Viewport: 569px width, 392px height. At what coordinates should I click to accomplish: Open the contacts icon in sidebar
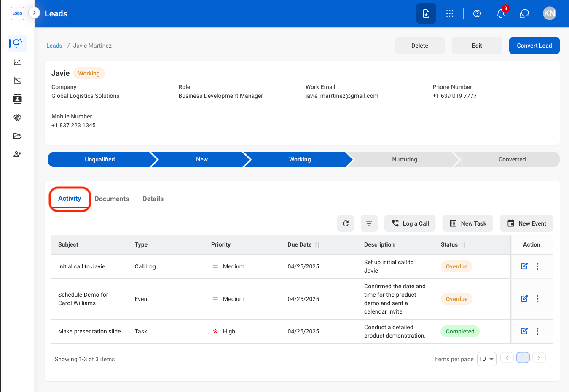click(x=17, y=99)
